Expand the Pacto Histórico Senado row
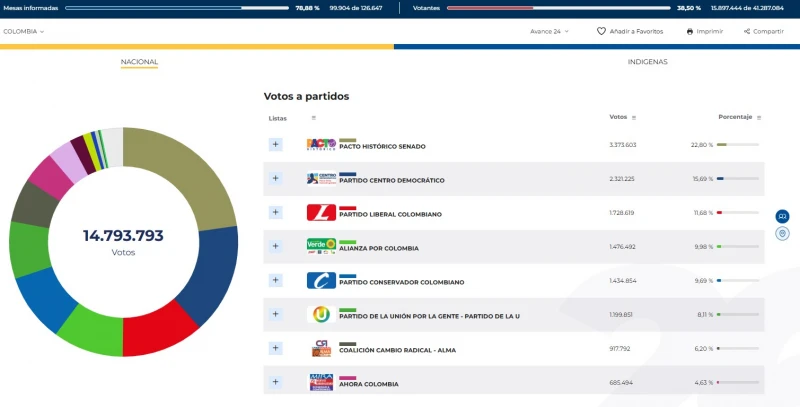Viewport: 800px width, 407px height. [276, 144]
